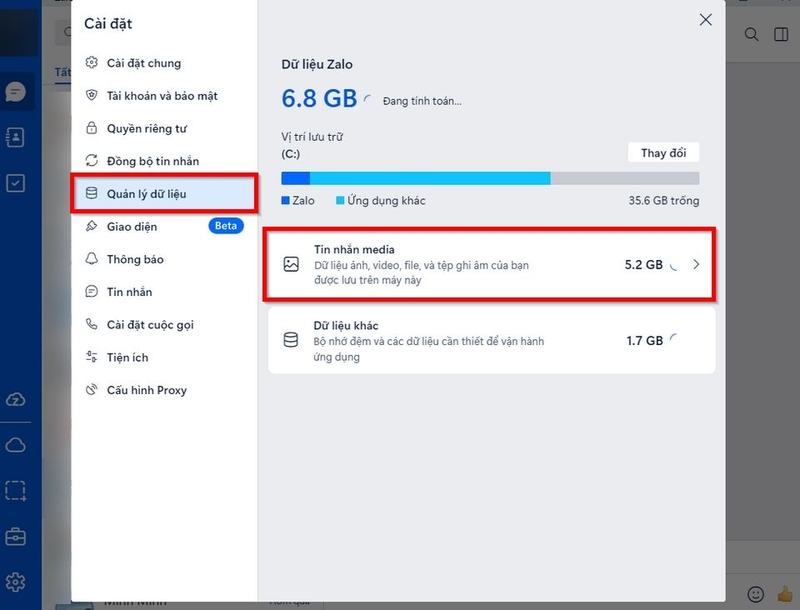Screen dimensions: 800x610
Task: Open the Zalo Cloud sync icon in the sidebar
Action: pyautogui.click(x=15, y=400)
